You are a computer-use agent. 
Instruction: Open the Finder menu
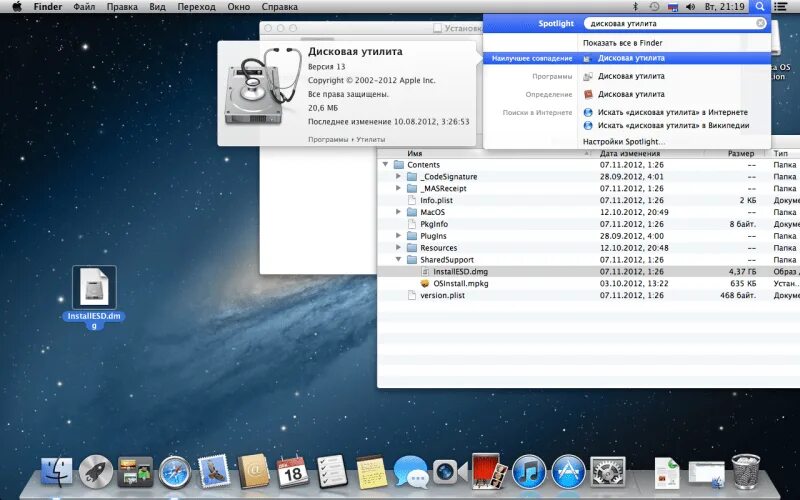pos(48,7)
